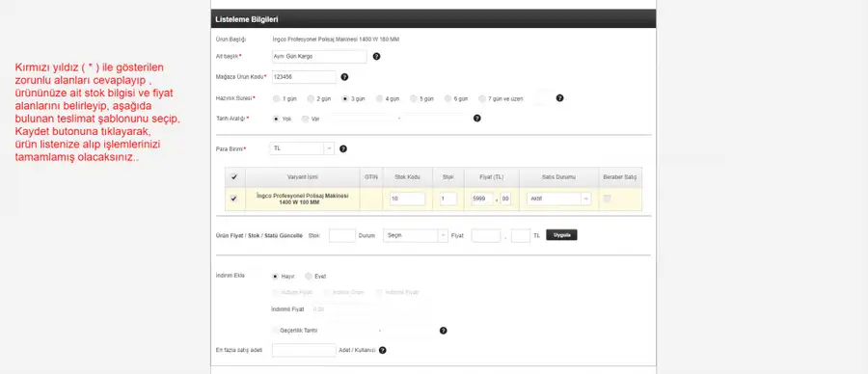Click the Stok field in update row
Viewport: 868px width, 374px height.
(342, 236)
